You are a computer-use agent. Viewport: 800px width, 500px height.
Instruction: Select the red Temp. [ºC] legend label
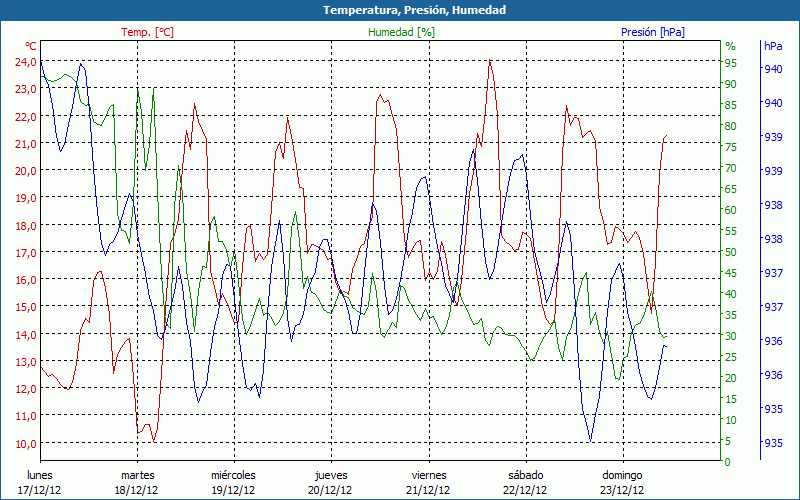pyautogui.click(x=148, y=32)
